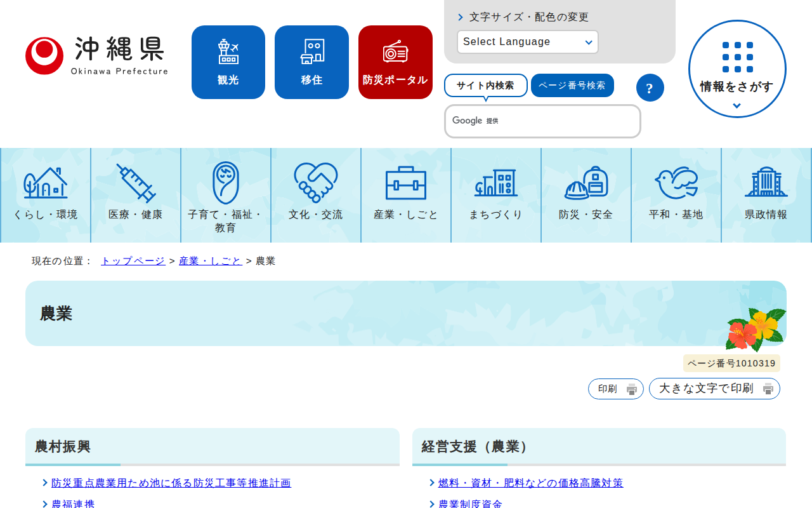The image size is (812, 508).
Task: Go to トップページ breadcrumb link
Action: tap(133, 261)
